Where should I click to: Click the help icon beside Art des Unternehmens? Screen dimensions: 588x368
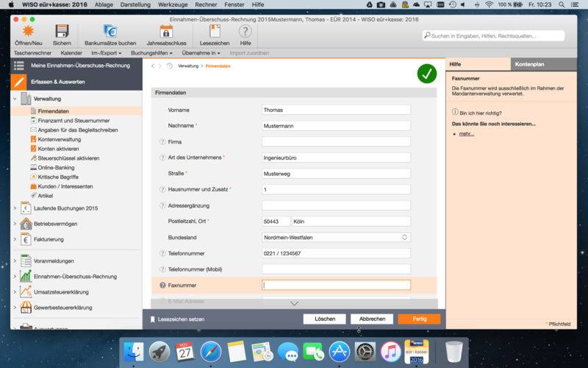click(x=162, y=158)
